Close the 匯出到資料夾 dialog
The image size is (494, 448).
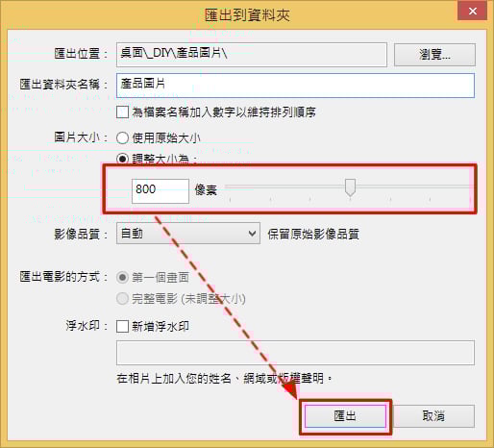pos(473,12)
